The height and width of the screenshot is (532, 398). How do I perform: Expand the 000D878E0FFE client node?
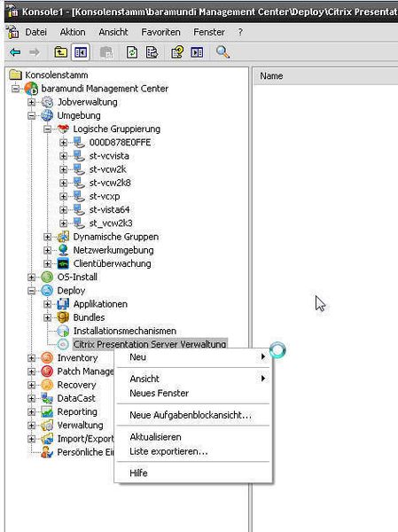[x=64, y=143]
